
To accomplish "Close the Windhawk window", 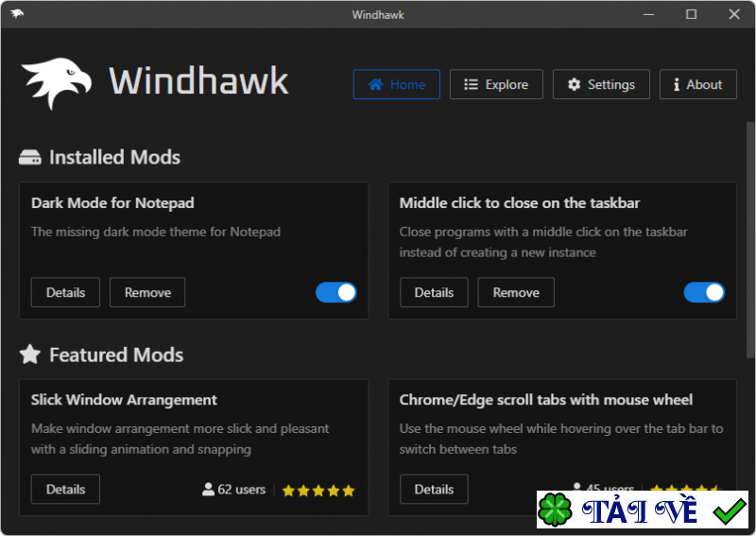I will [x=734, y=14].
